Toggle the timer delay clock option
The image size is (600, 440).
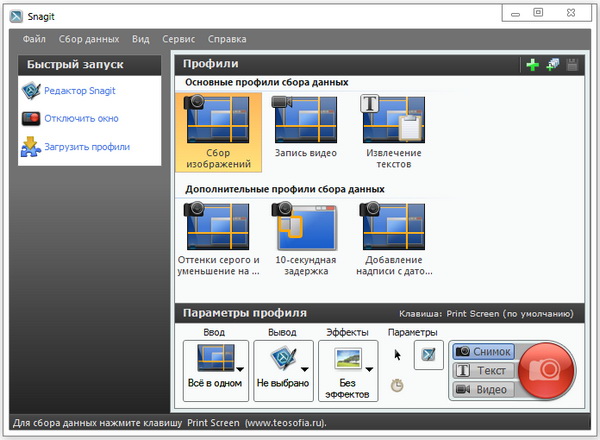(398, 384)
